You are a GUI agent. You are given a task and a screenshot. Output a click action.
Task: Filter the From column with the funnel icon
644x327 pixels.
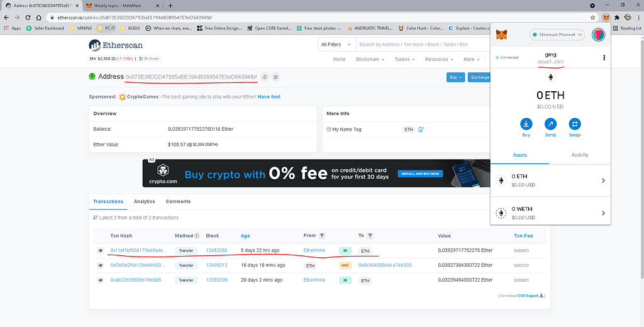click(x=322, y=236)
